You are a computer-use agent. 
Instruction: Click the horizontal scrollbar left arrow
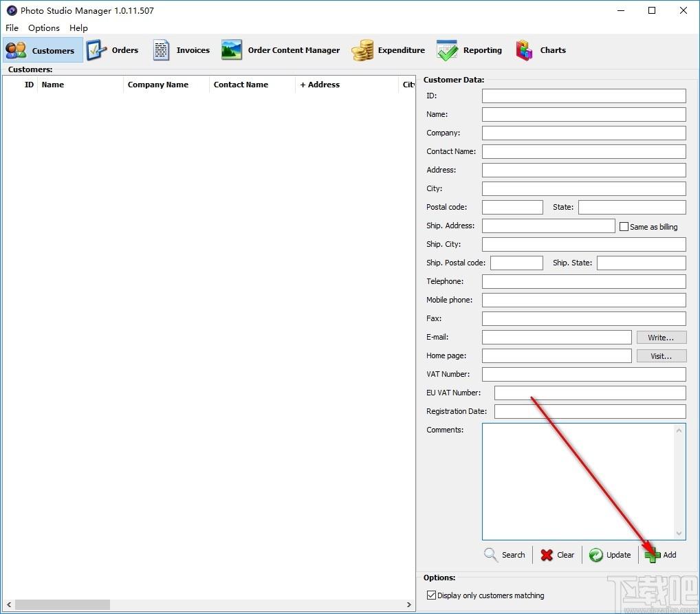coord(9,604)
